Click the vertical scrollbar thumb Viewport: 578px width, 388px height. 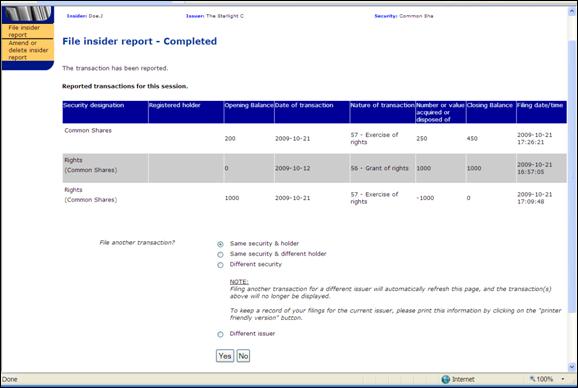tap(572, 177)
